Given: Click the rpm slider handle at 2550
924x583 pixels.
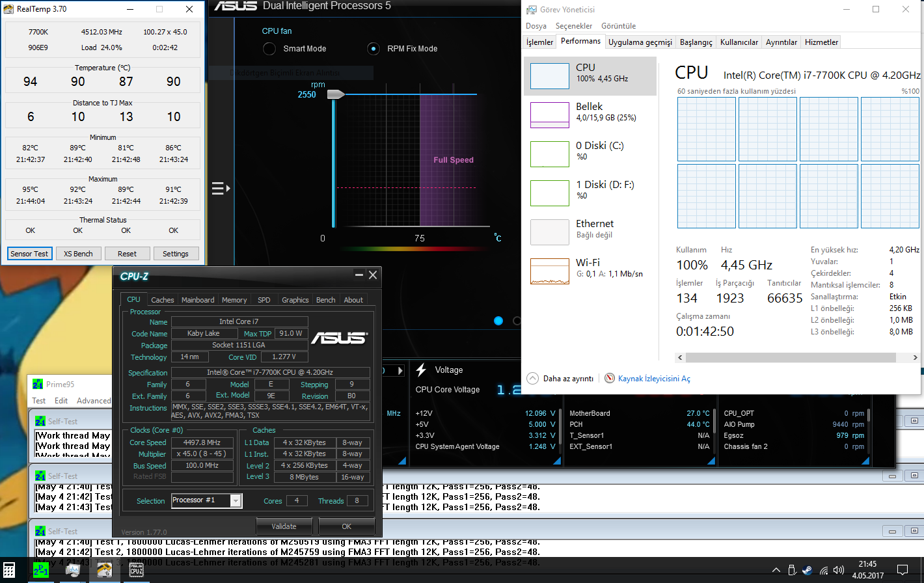Looking at the screenshot, I should (335, 94).
